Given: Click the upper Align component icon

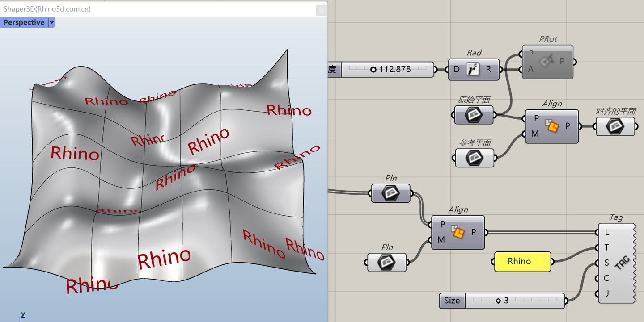Looking at the screenshot, I should (x=552, y=126).
